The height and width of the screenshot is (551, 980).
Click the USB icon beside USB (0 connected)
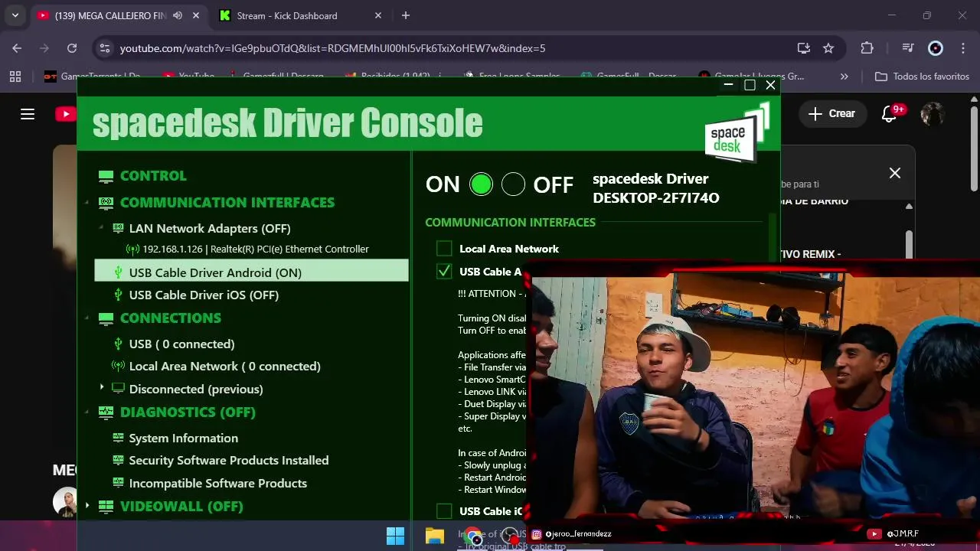[x=118, y=344]
